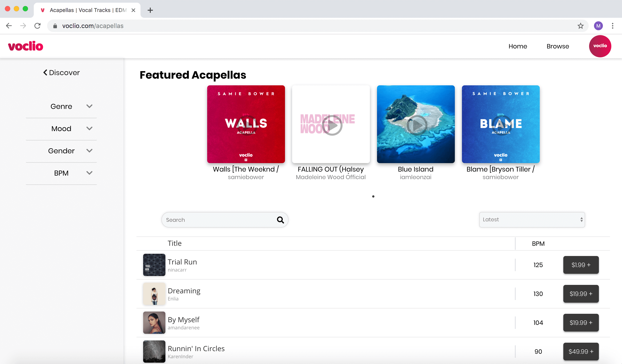Click the carousel pagination dot
Viewport: 622px width, 364px height.
coord(373,196)
